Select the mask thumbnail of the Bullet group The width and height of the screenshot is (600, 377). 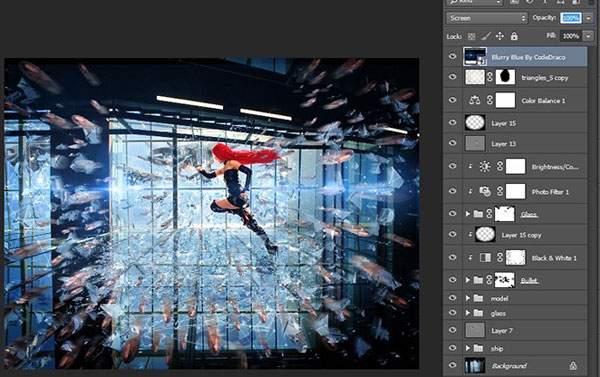tap(505, 280)
